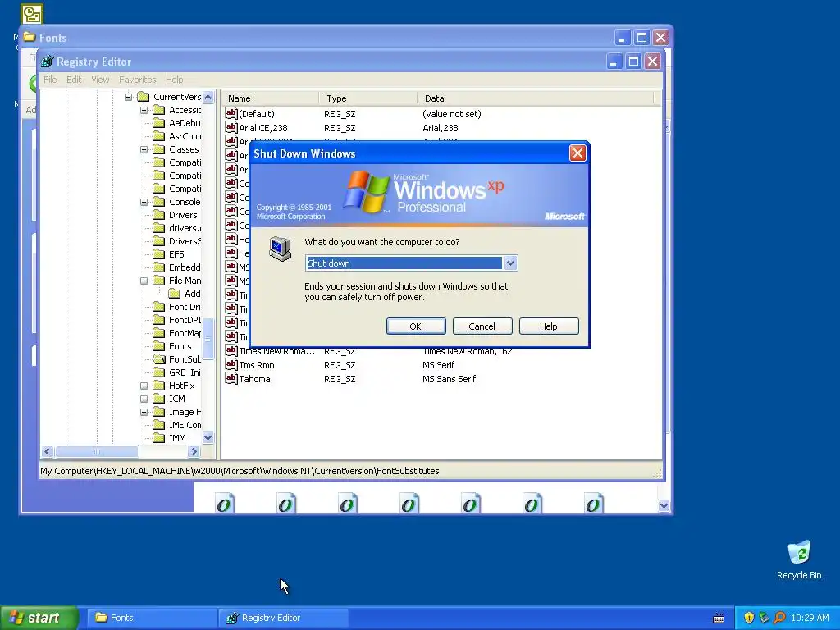Image resolution: width=840 pixels, height=630 pixels.
Task: Expand the Accessibility registry key
Action: 144,111
